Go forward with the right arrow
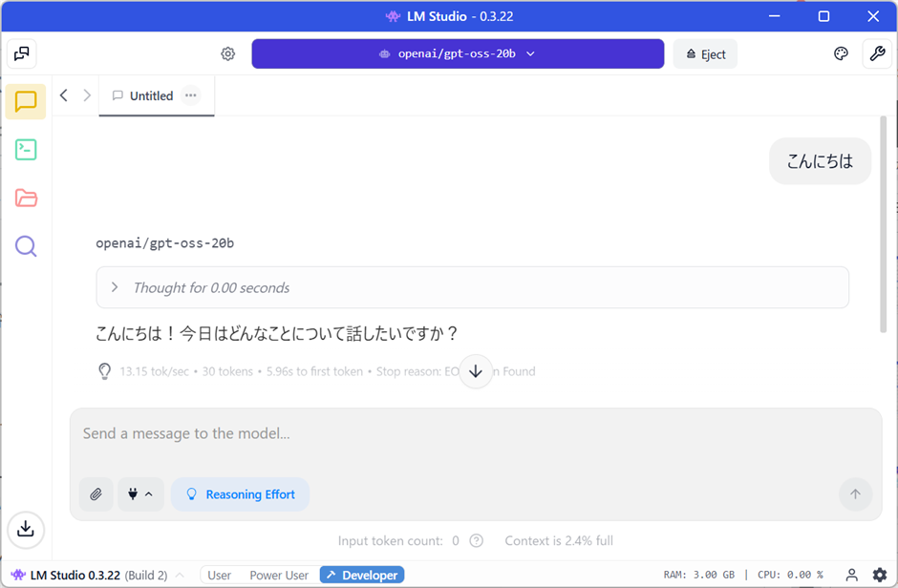The height and width of the screenshot is (588, 898). pos(87,94)
